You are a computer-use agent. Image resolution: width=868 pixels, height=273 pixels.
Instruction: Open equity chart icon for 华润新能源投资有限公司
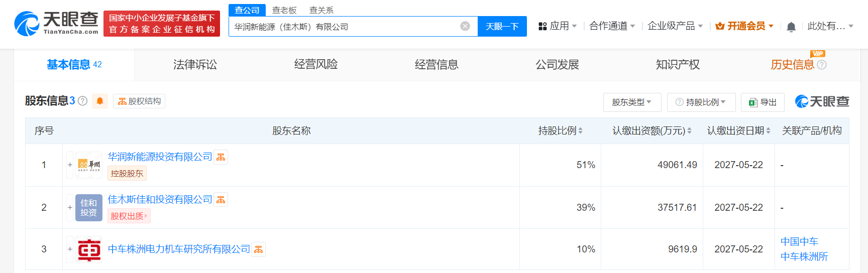coord(221,157)
